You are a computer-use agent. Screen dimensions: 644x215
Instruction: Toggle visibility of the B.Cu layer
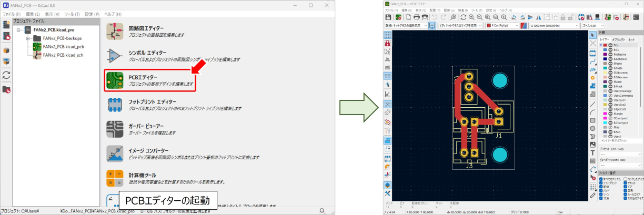tap(609, 50)
